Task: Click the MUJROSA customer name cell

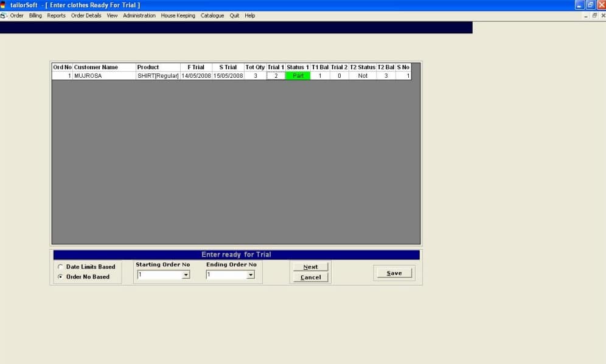Action: click(104, 76)
